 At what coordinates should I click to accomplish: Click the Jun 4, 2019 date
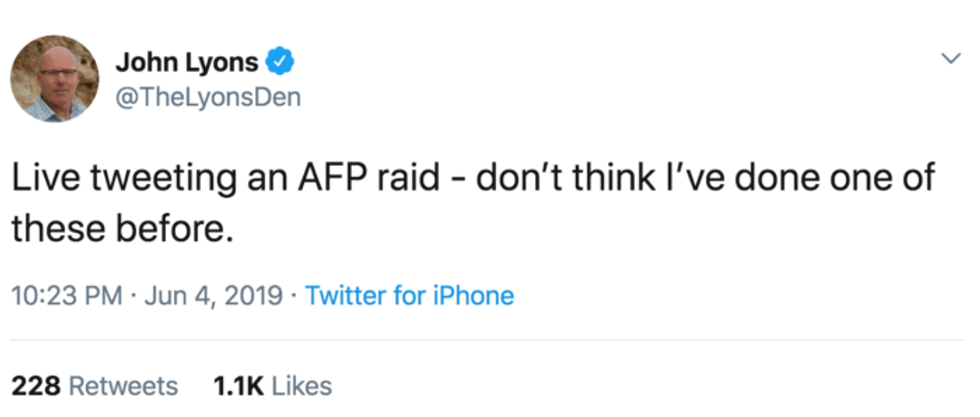click(x=211, y=296)
